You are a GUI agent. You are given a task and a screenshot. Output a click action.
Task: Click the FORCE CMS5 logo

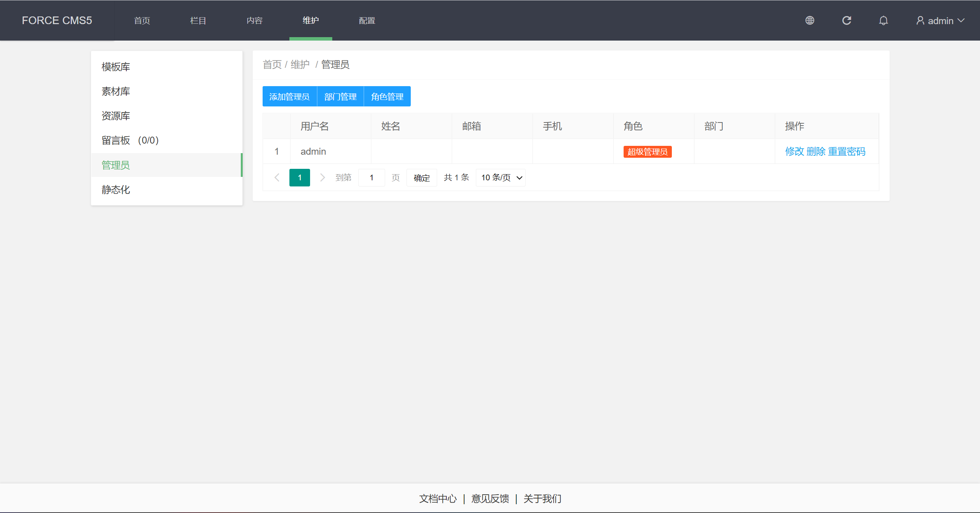pyautogui.click(x=57, y=20)
